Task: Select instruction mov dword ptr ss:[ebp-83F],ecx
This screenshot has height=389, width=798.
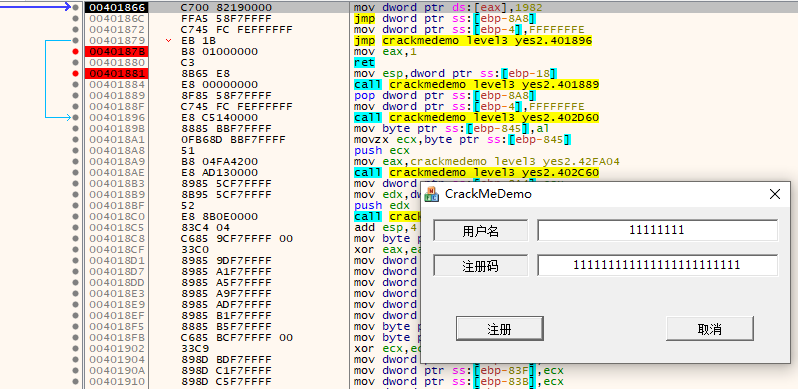Action: [459, 371]
